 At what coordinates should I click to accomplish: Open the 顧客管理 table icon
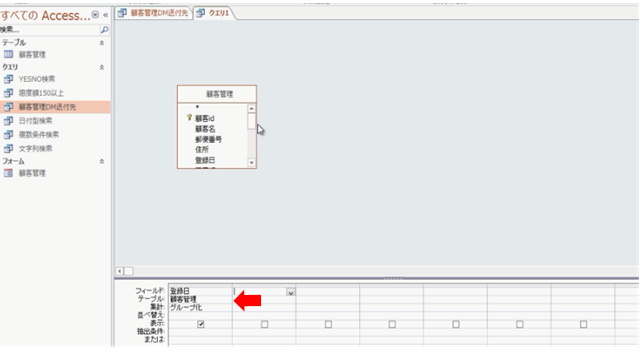tap(8, 54)
